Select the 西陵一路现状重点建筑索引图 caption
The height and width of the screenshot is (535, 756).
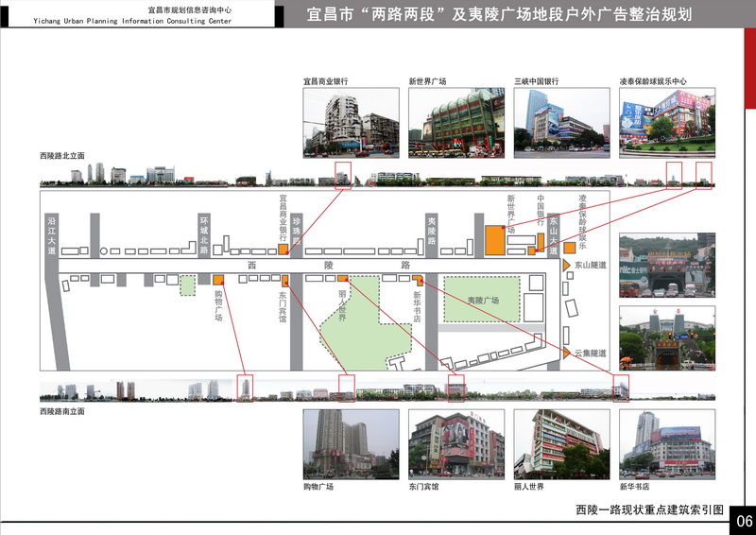coord(649,509)
